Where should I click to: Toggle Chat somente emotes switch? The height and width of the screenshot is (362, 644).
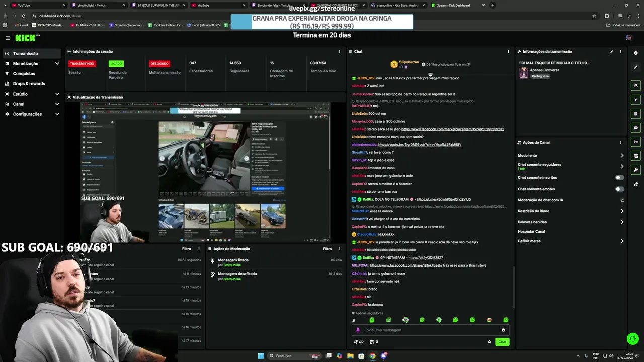[620, 189]
